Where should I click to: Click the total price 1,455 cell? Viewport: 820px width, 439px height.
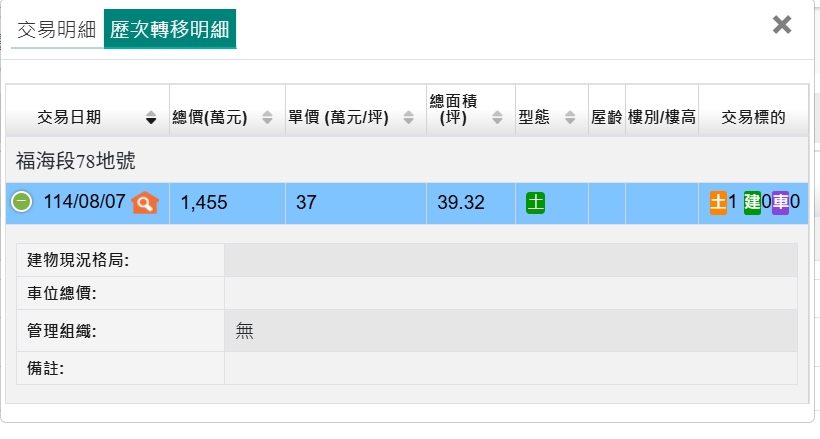(x=226, y=203)
